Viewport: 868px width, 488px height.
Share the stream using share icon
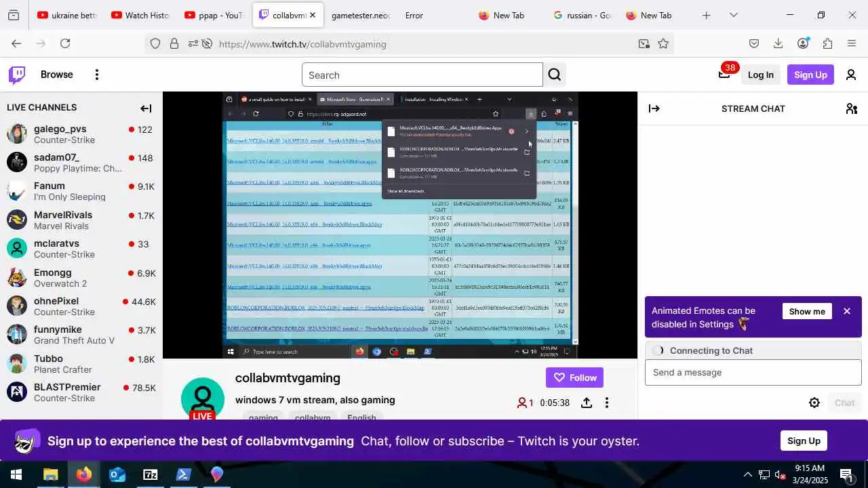587,403
